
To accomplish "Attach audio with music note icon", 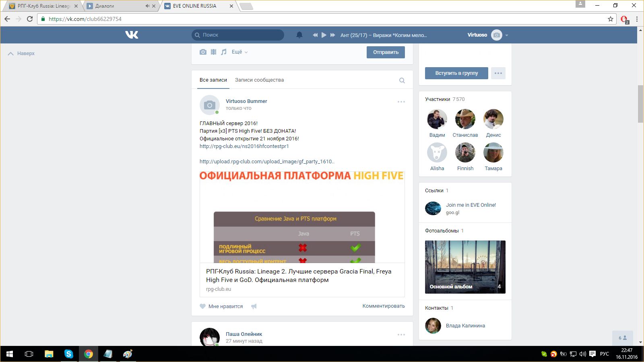I will tap(224, 52).
